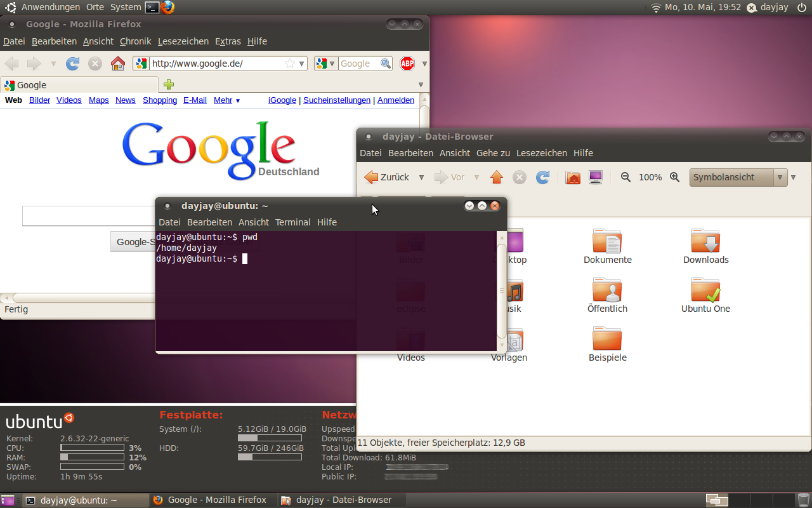This screenshot has height=508, width=812.
Task: Open the Computer icon in Datei-Browser toolbar
Action: pos(596,177)
